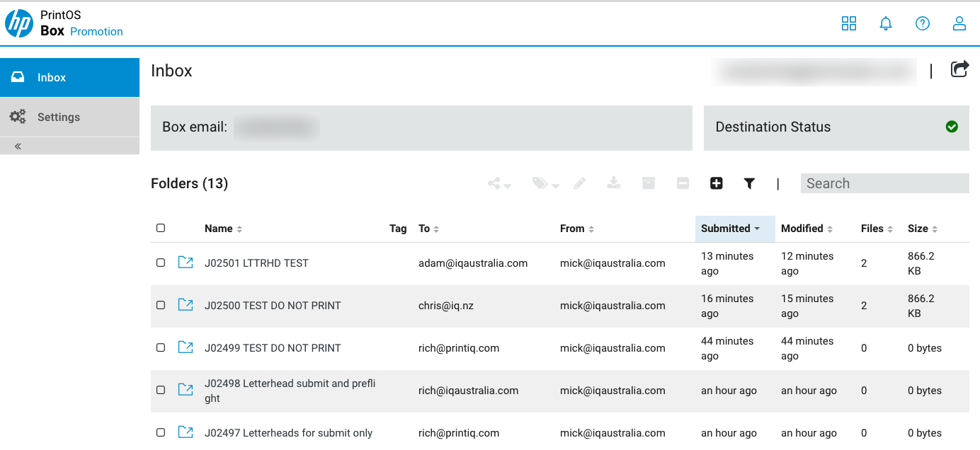Click the Inbox tray icon in sidebar

(x=18, y=77)
